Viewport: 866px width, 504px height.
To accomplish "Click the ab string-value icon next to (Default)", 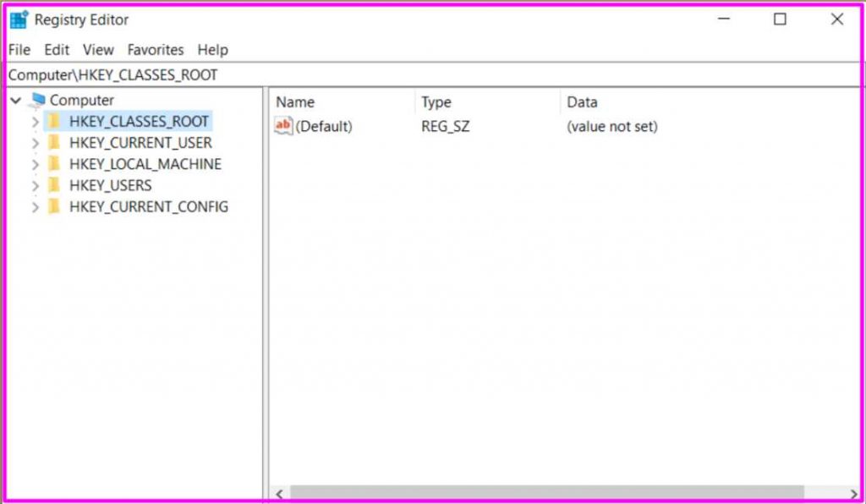I will pos(282,126).
